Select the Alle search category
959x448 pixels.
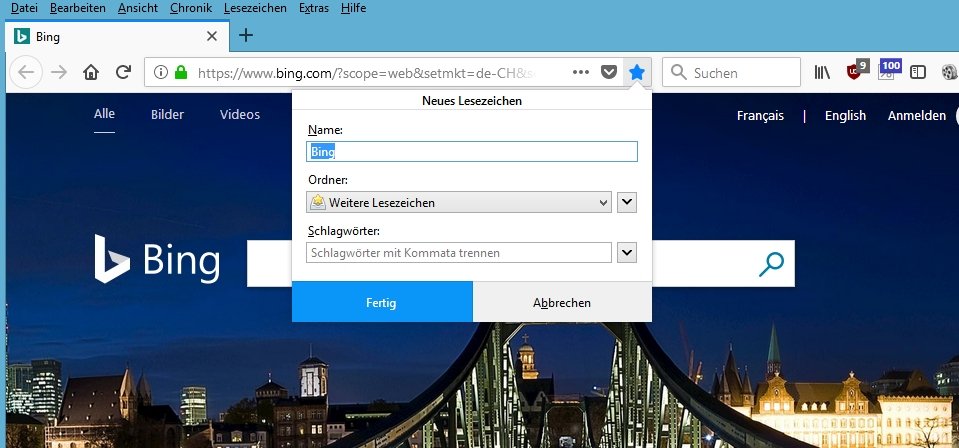pyautogui.click(x=104, y=114)
